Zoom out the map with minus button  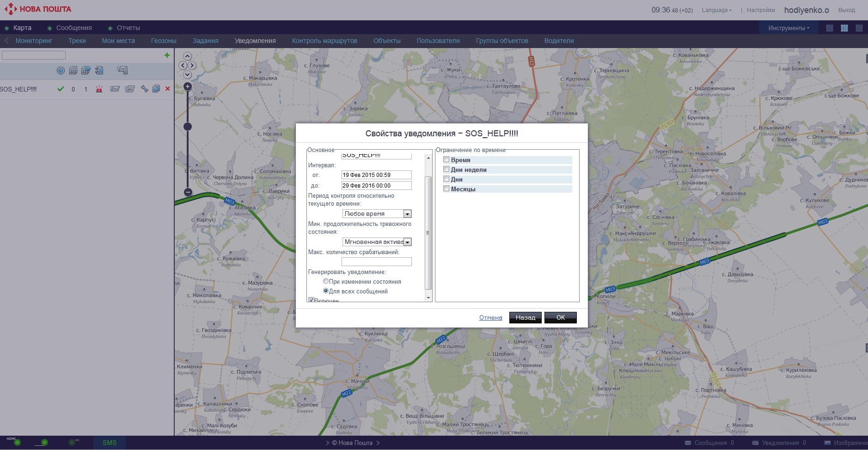[x=188, y=192]
